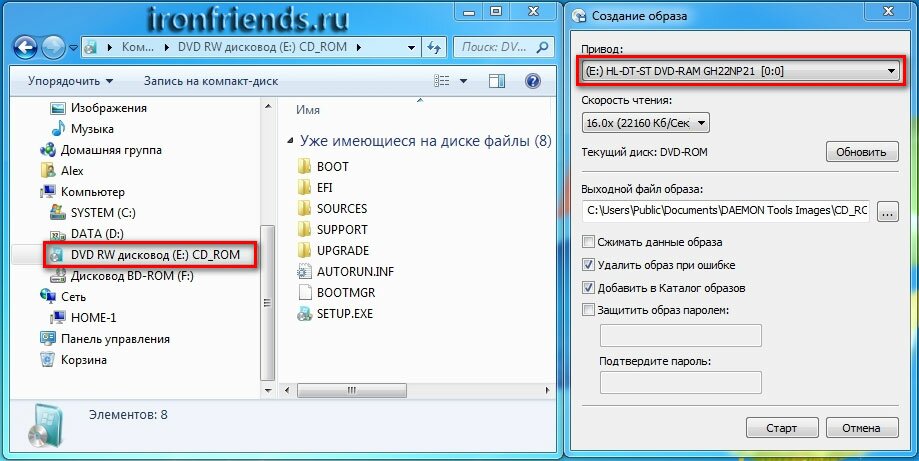Click the refresh icon beside address bar
The image size is (919, 461).
[434, 47]
